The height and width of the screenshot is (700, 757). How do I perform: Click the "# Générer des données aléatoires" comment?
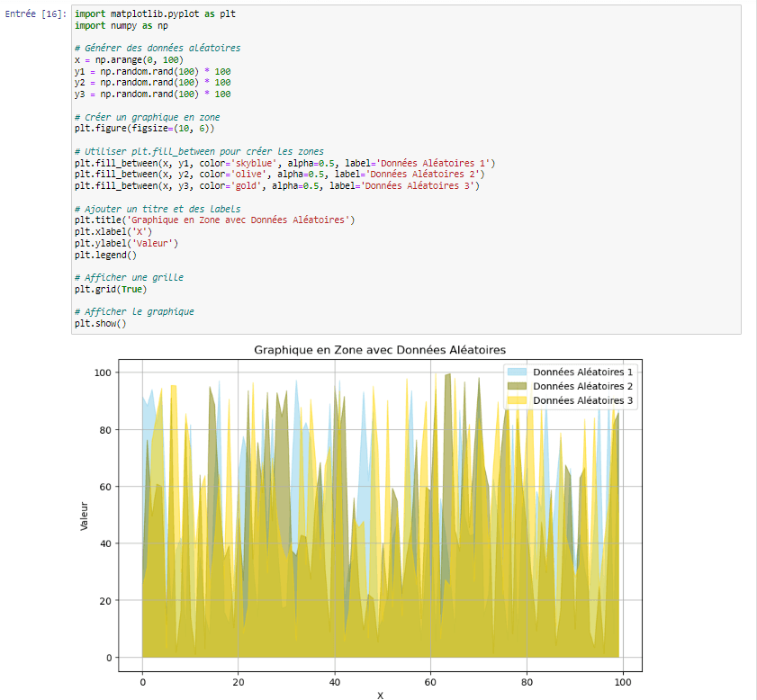point(157,48)
